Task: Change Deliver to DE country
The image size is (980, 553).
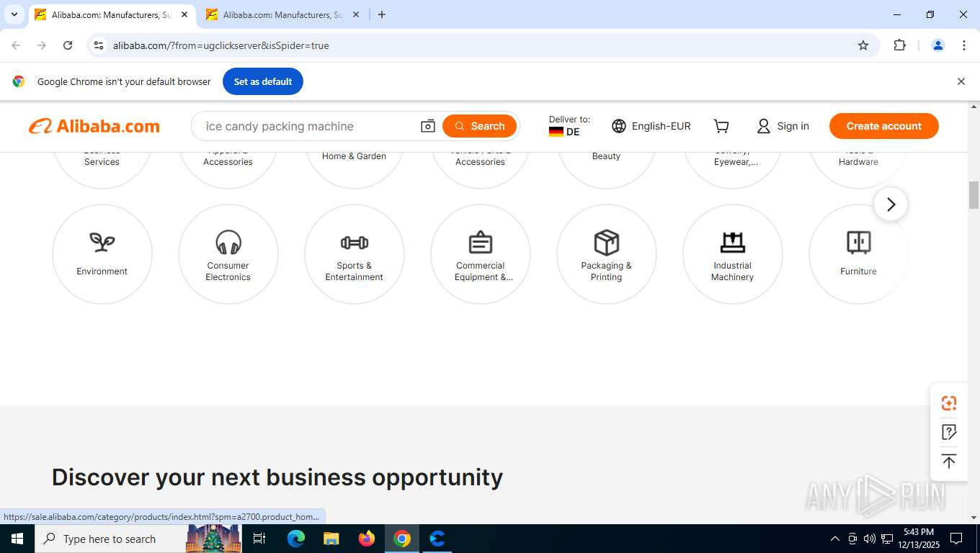Action: (569, 126)
